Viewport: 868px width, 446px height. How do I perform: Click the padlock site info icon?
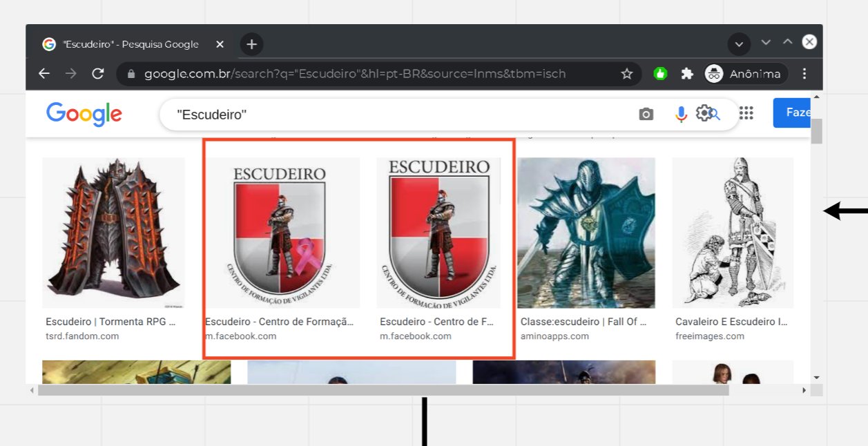point(131,74)
